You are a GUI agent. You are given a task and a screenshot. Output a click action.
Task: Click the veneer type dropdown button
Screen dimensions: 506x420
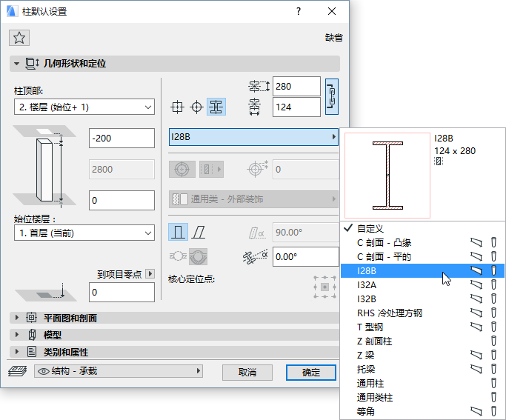click(x=211, y=169)
